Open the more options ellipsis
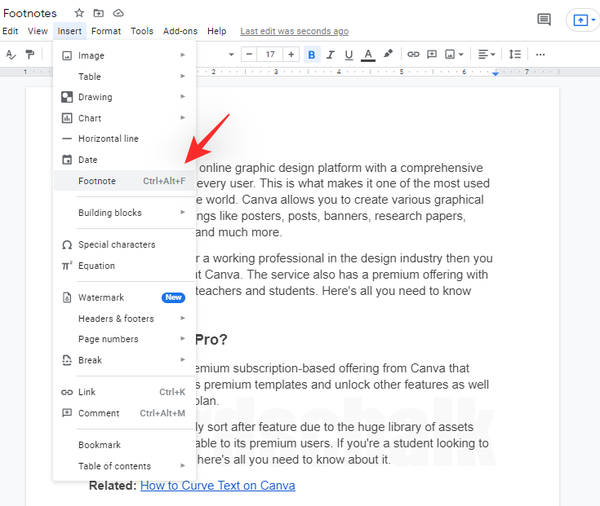600x506 pixels. [540, 55]
